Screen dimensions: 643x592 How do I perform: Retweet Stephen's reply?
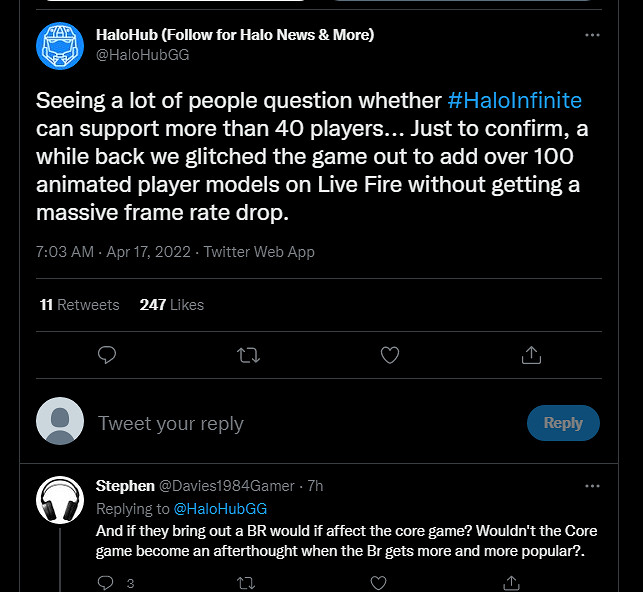[246, 582]
